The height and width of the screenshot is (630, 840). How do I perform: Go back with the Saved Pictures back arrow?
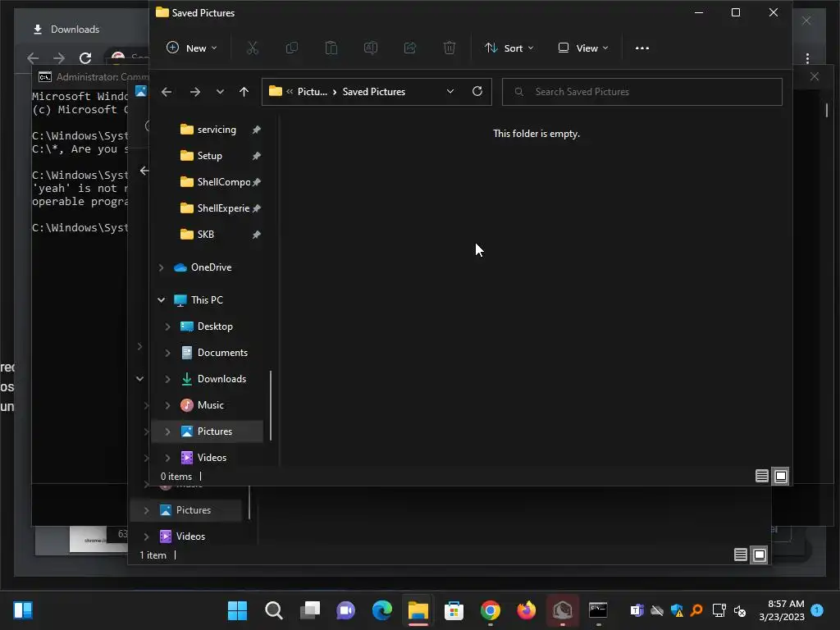click(167, 92)
